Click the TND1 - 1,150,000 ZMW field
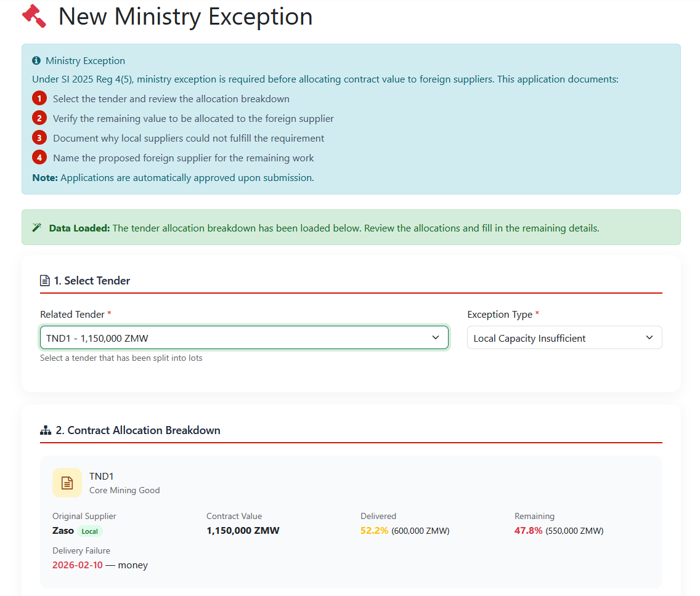The width and height of the screenshot is (700, 596). pos(244,337)
